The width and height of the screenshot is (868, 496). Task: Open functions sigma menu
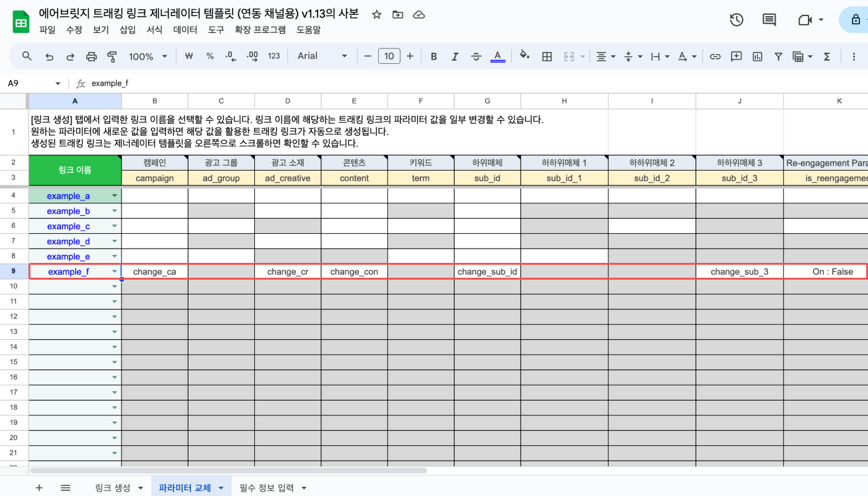pos(826,56)
